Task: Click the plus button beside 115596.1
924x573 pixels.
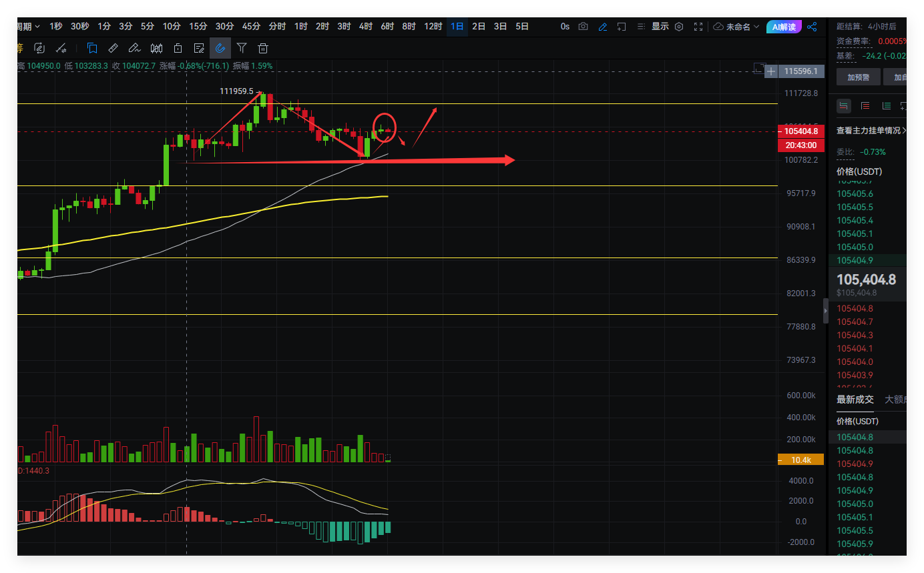Action: click(771, 71)
